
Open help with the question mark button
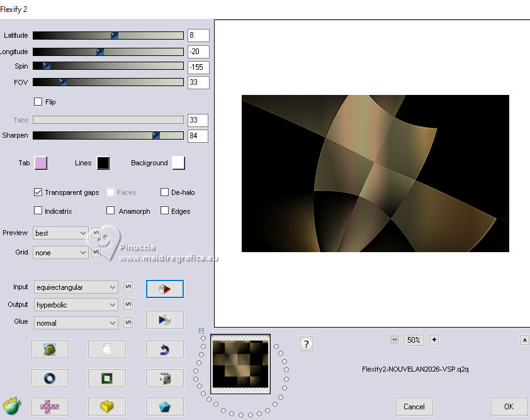point(307,344)
